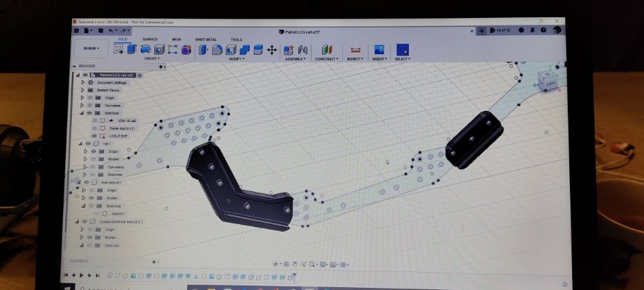Viewport: 644px width, 290px height.
Task: Toggle visibility of LCGv2 DXF sketch
Action: tap(94, 136)
